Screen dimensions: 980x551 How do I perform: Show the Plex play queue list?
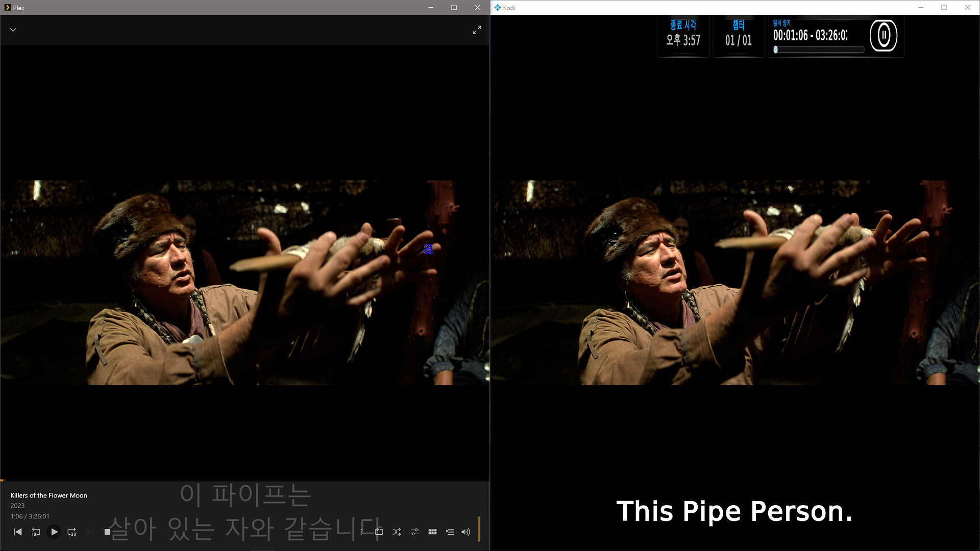pyautogui.click(x=450, y=532)
